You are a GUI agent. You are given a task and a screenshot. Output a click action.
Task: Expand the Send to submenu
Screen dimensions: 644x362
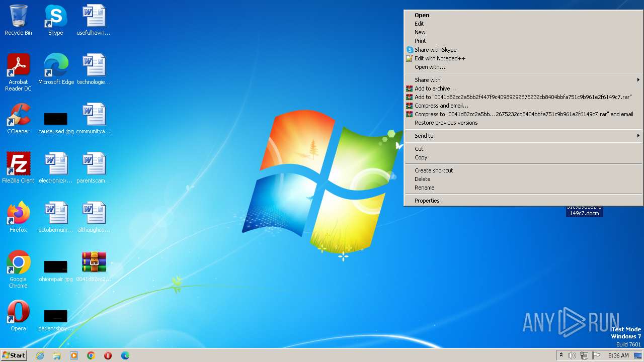click(523, 136)
